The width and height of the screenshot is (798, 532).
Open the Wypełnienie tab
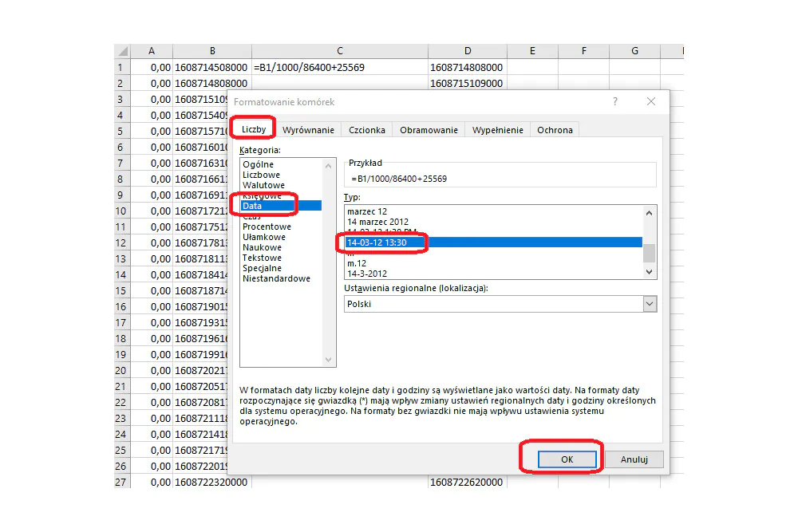pos(497,130)
